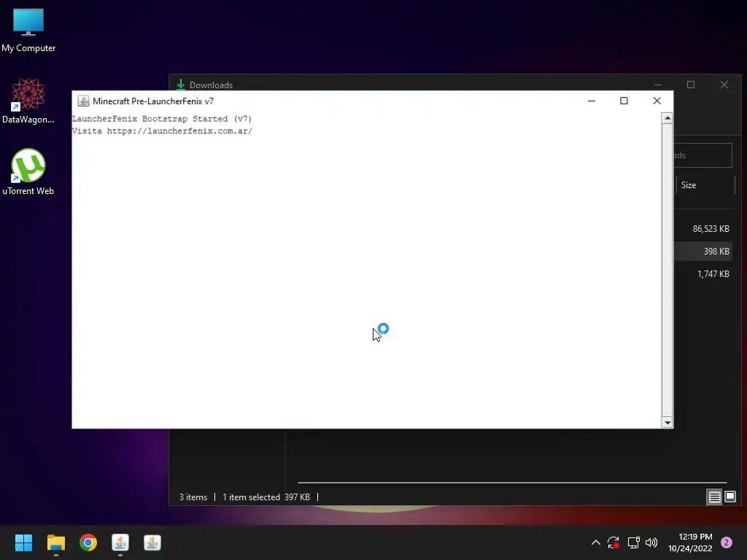This screenshot has width=747, height=560.
Task: Select the uTorrent Web desktop shortcut
Action: pyautogui.click(x=28, y=172)
